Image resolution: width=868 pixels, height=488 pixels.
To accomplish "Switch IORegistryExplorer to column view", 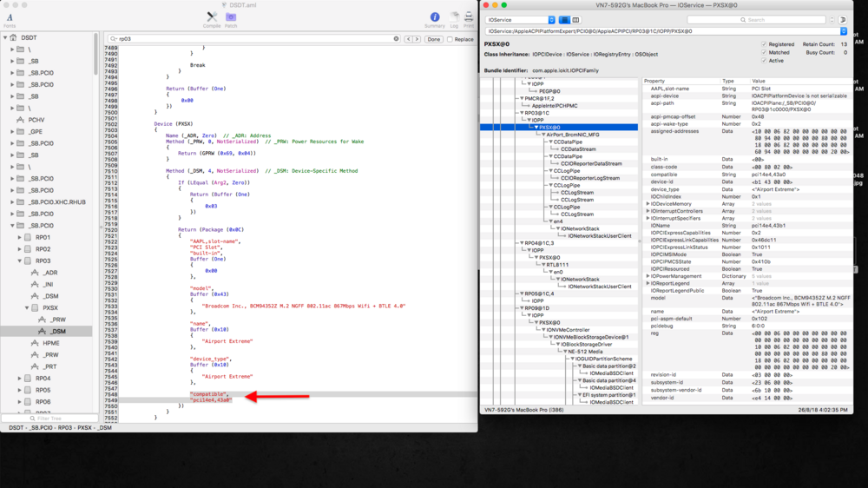I will (x=575, y=20).
